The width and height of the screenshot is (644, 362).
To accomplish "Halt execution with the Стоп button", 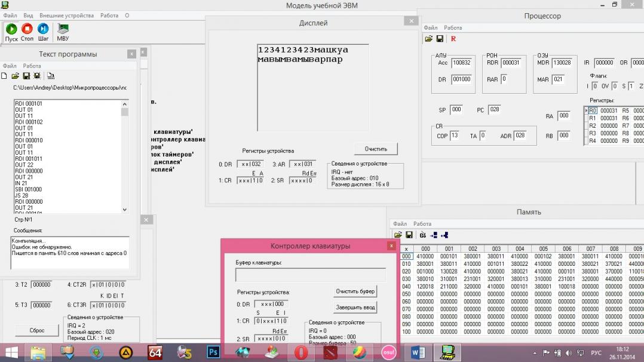I will pyautogui.click(x=27, y=32).
